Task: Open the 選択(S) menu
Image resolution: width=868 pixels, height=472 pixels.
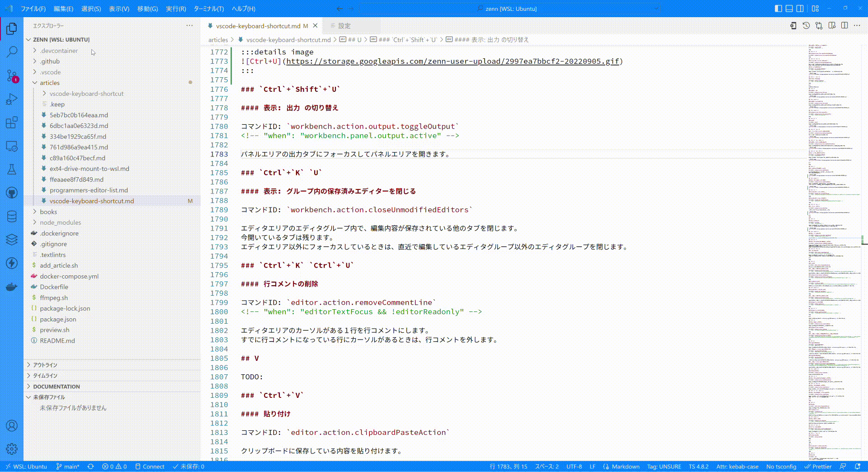Action: pyautogui.click(x=91, y=9)
